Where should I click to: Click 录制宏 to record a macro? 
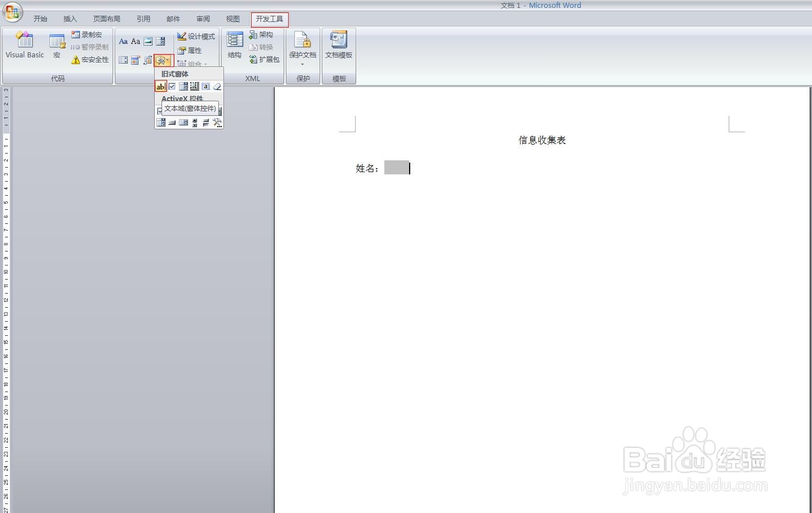[87, 35]
